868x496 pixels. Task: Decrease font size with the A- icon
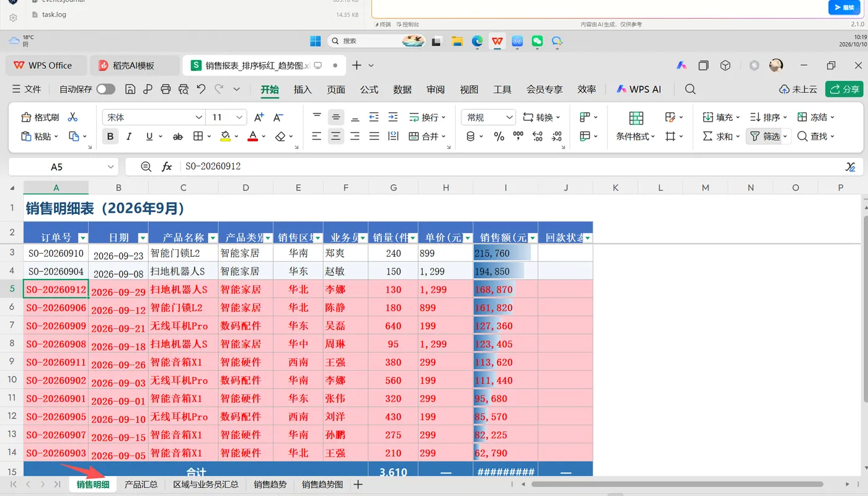[x=278, y=117]
